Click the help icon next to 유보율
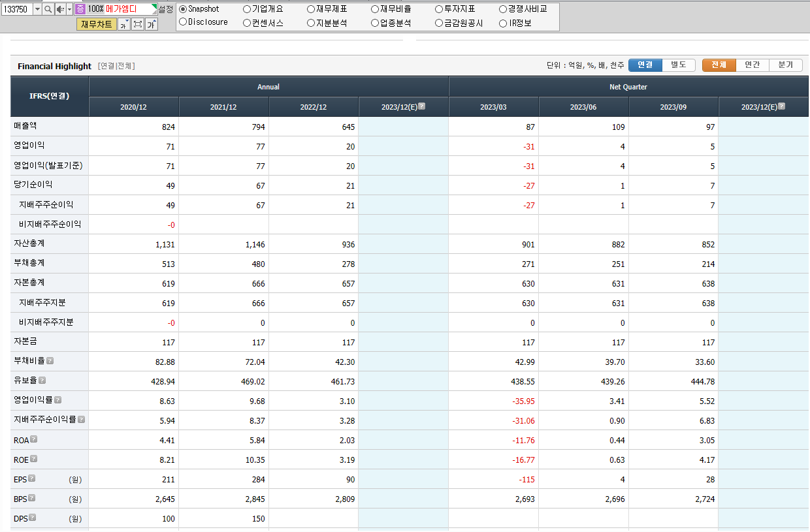The width and height of the screenshot is (810, 532). click(42, 381)
